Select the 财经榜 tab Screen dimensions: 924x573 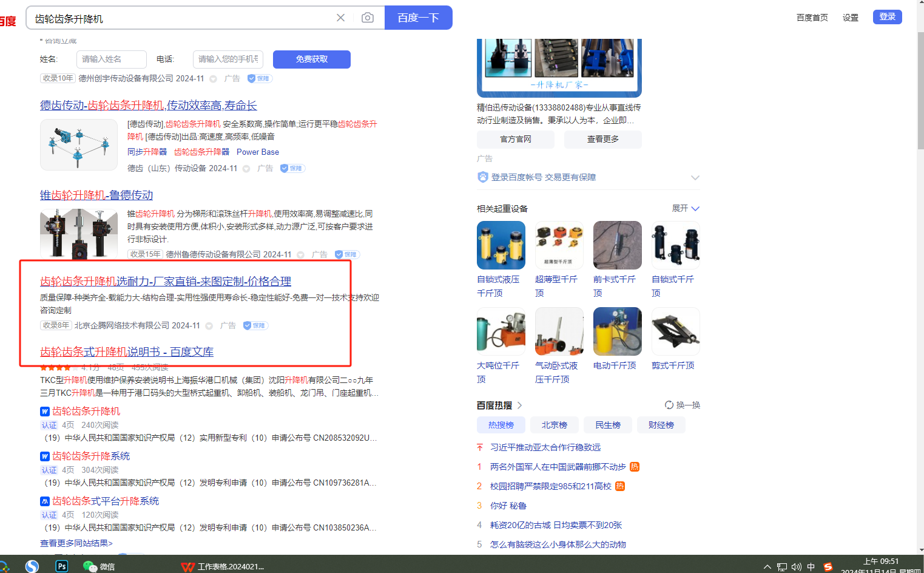click(x=661, y=425)
